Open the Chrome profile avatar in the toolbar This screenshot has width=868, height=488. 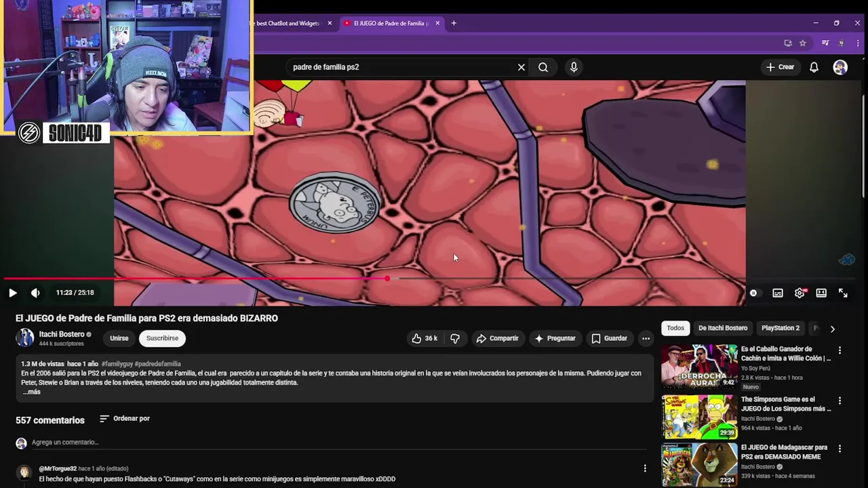pos(842,43)
